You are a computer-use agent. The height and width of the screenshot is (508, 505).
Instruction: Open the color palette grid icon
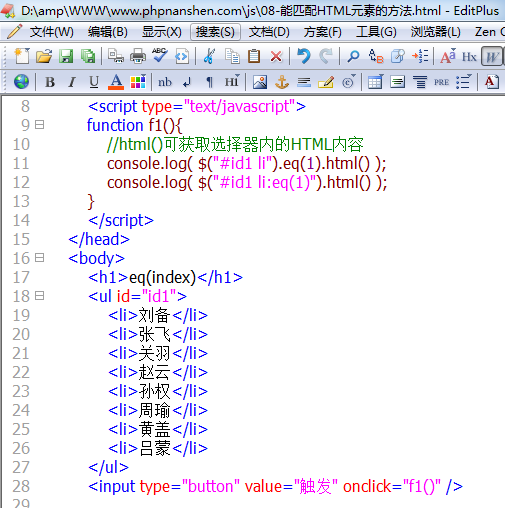pyautogui.click(x=138, y=82)
